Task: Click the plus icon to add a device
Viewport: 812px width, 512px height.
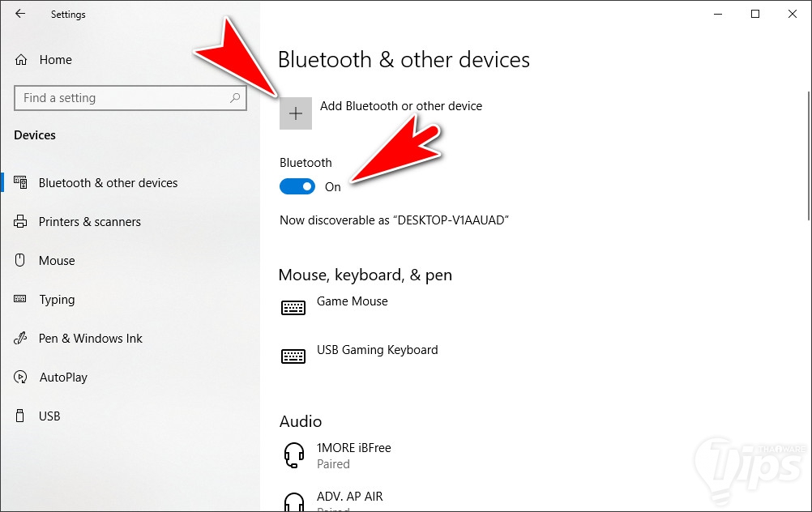Action: (x=296, y=113)
